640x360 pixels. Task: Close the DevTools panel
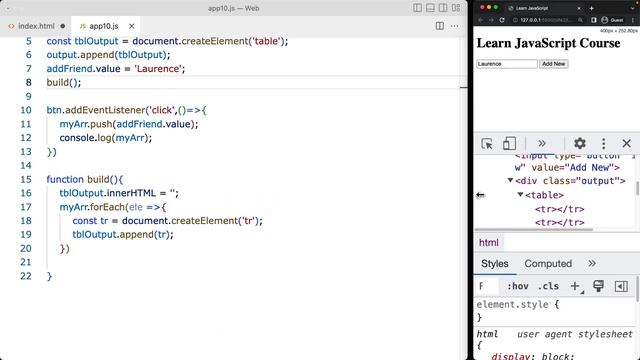tap(627, 143)
